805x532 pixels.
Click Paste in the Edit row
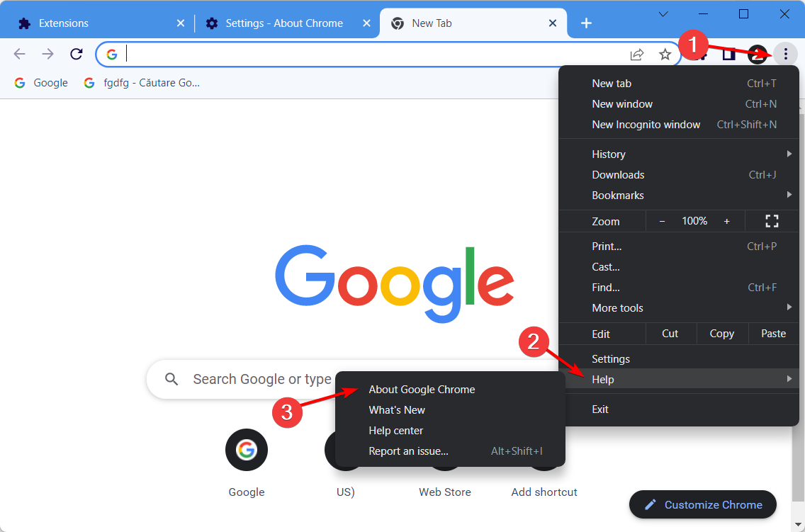773,334
